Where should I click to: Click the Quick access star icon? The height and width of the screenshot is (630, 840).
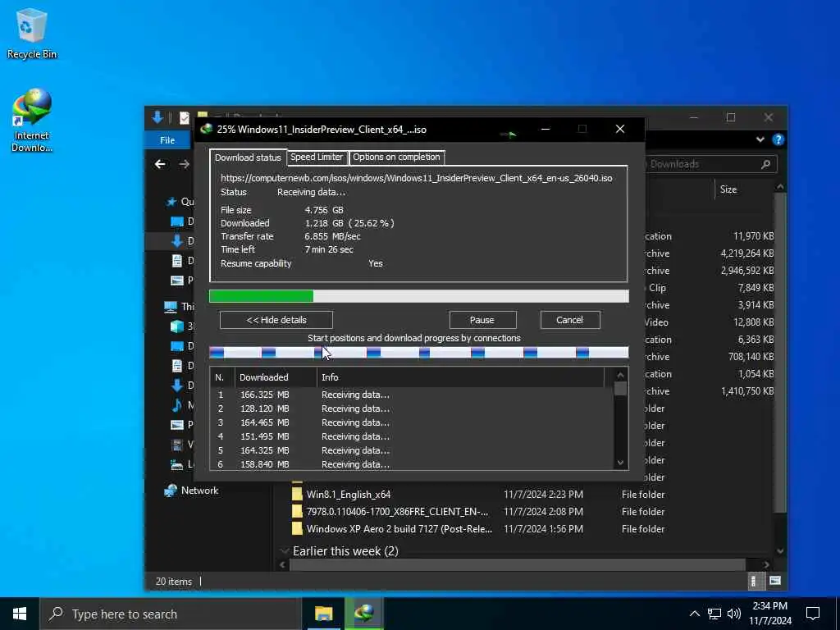(x=171, y=202)
